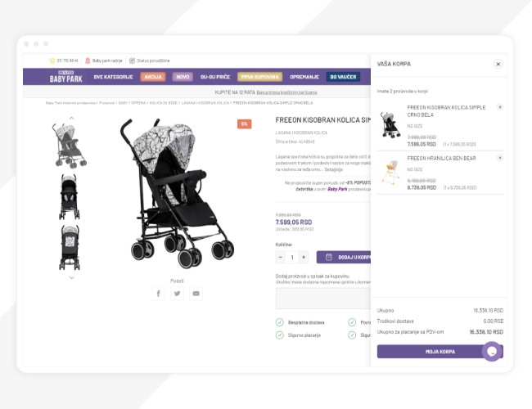Click the note text input field
Viewport: 532px width, 409px height.
click(322, 299)
